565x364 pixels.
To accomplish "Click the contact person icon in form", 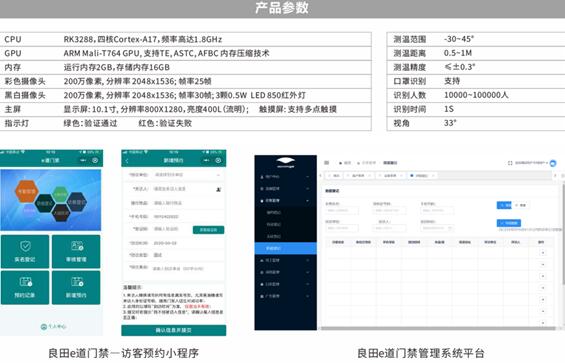I will coord(218,189).
